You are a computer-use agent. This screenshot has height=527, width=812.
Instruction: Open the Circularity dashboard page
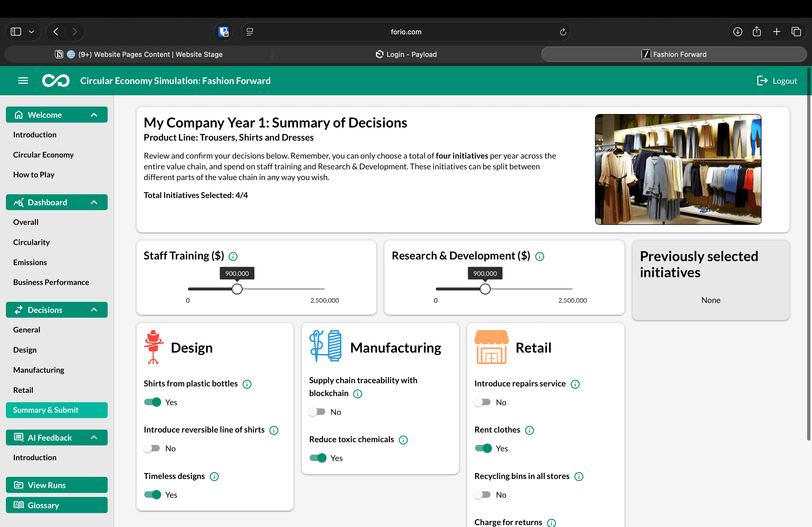click(x=31, y=242)
